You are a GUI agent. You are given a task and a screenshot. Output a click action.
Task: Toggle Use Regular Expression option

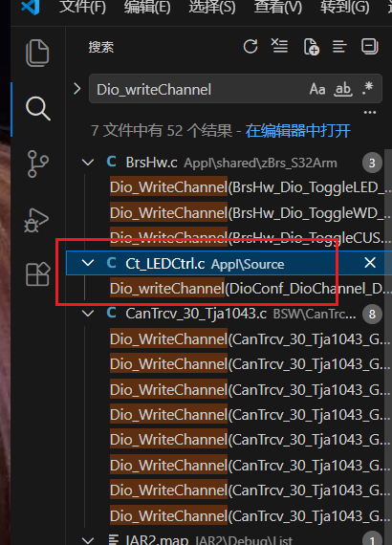click(x=368, y=88)
